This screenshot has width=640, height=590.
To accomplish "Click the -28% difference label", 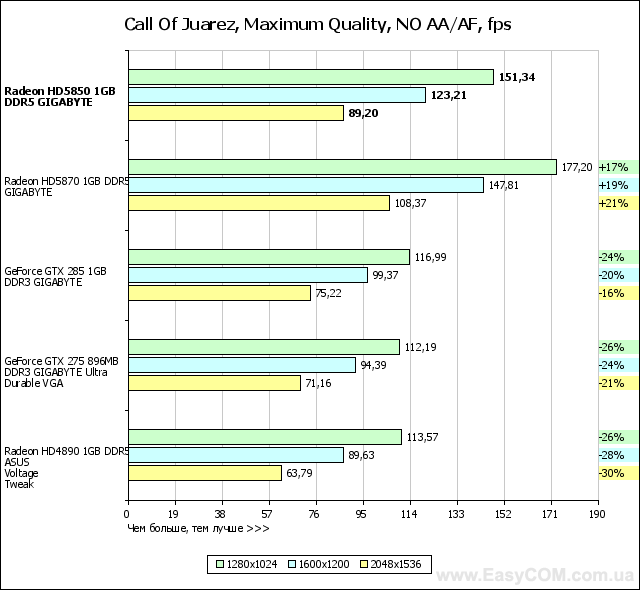I will pyautogui.click(x=611, y=455).
